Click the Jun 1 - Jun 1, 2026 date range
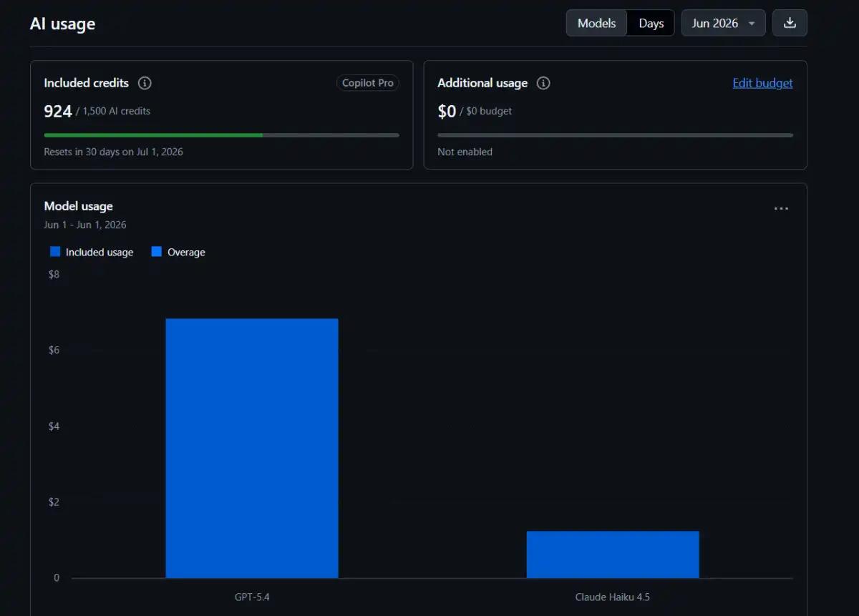 tap(85, 225)
